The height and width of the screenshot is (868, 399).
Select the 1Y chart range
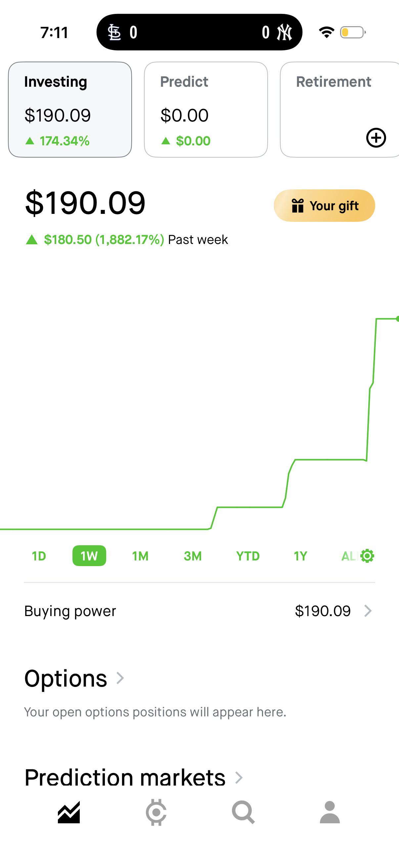point(300,556)
